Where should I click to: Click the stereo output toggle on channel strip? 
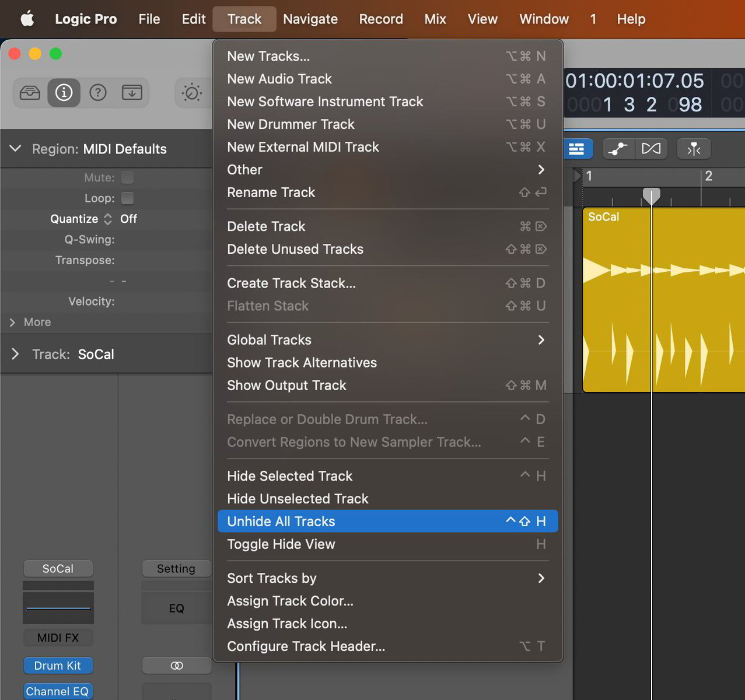click(x=177, y=665)
